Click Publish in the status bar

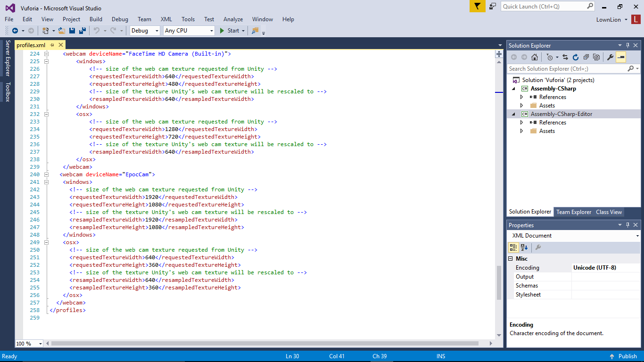(627, 356)
